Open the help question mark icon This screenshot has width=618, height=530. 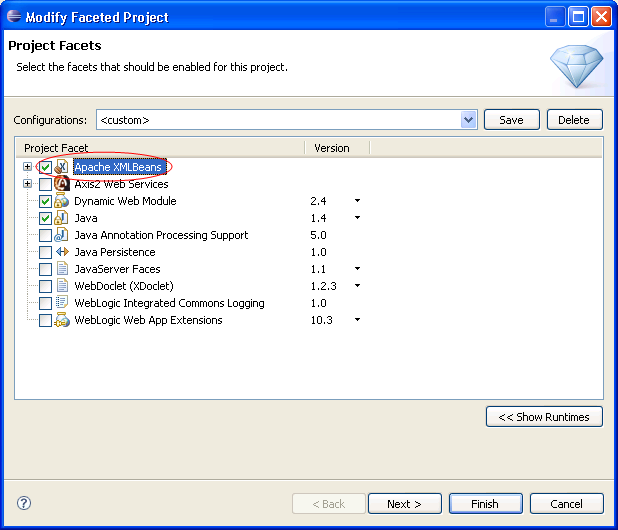coord(24,503)
